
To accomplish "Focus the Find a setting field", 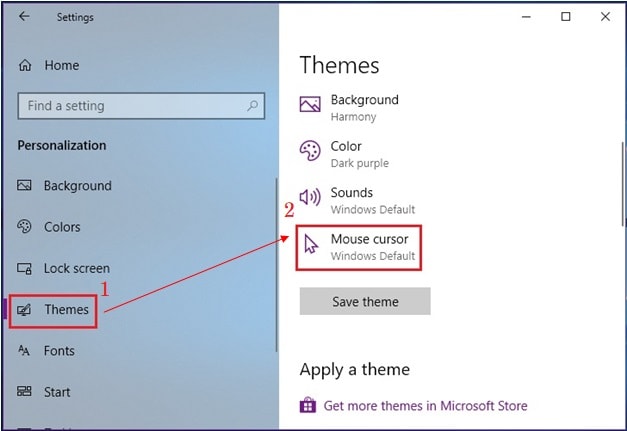I will [x=141, y=106].
